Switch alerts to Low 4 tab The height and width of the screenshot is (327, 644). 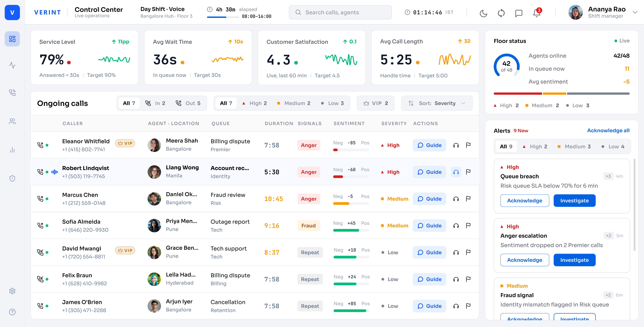pyautogui.click(x=613, y=147)
